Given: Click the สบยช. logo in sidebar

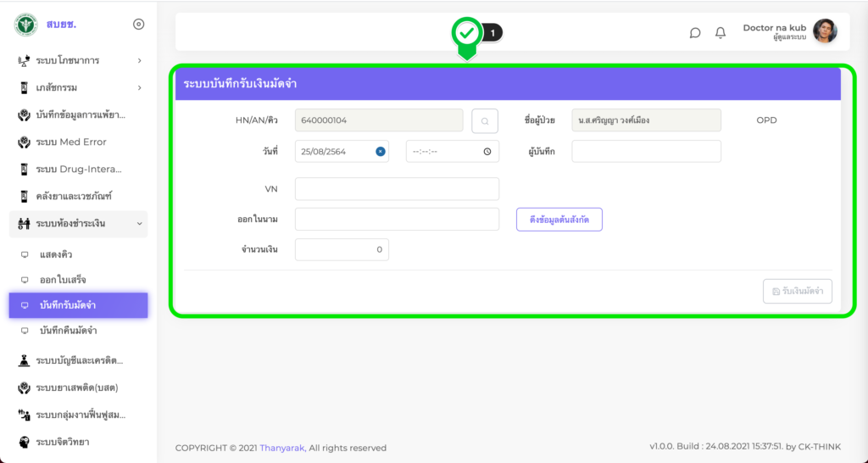Looking at the screenshot, I should 26,25.
